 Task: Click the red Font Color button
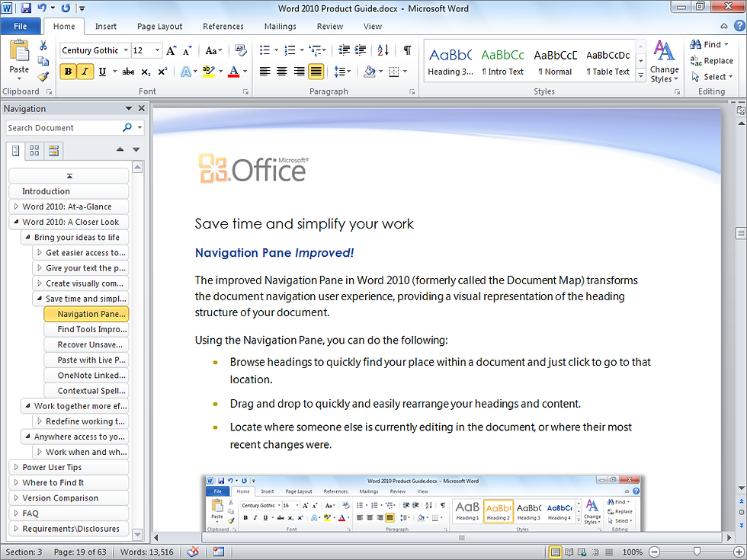(x=233, y=72)
